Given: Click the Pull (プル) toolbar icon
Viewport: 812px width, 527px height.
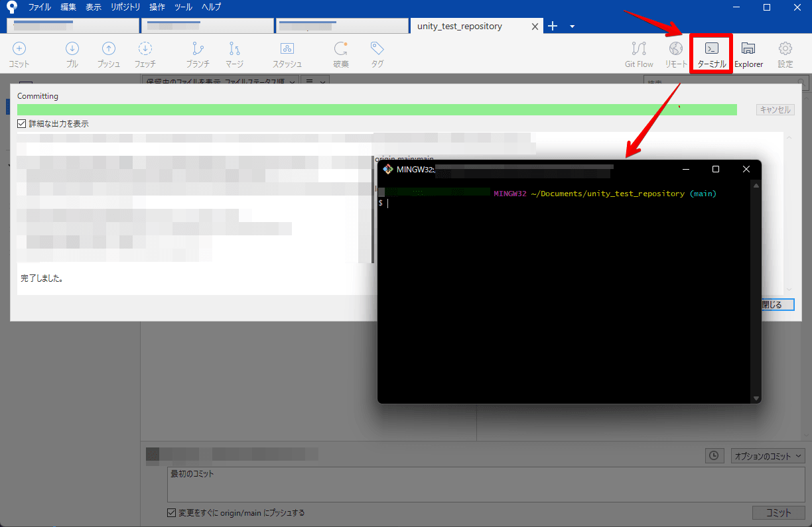Looking at the screenshot, I should point(72,54).
